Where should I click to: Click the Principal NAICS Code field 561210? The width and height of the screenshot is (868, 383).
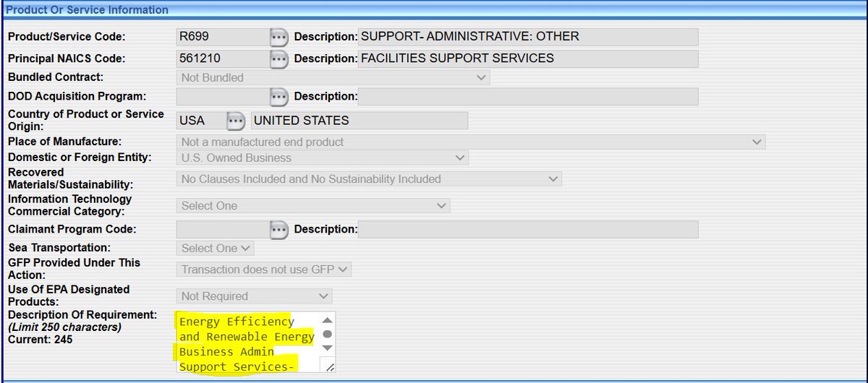pyautogui.click(x=222, y=59)
